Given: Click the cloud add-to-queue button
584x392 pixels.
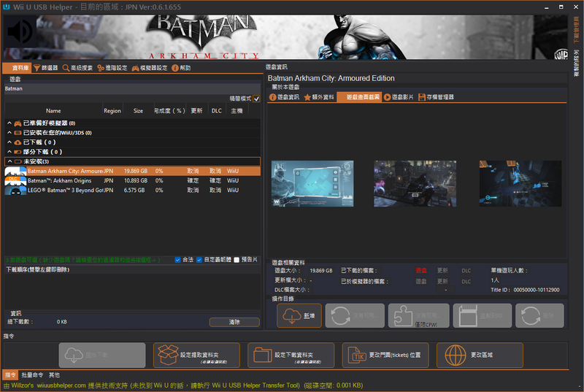Looking at the screenshot, I should [x=299, y=315].
